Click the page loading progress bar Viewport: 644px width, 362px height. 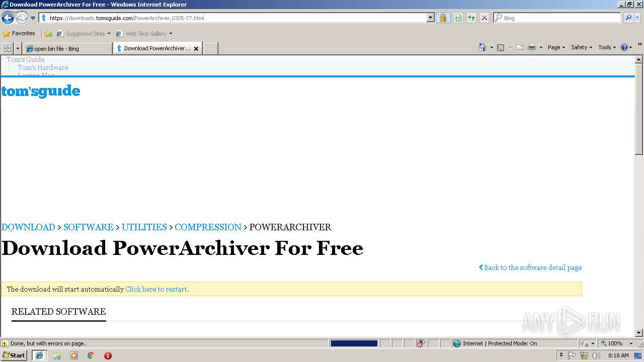point(354,343)
